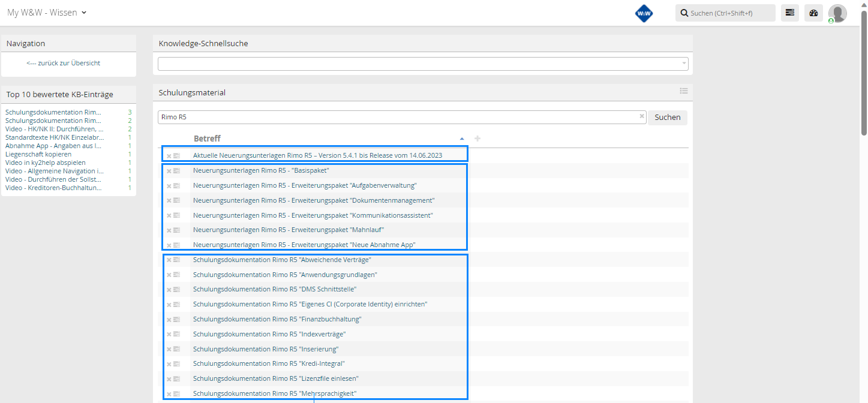Open the W&W logo home icon
The height and width of the screenshot is (403, 868).
(644, 13)
